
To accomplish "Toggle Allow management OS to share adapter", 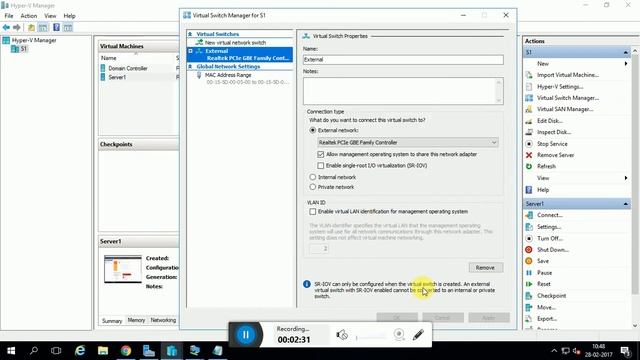I will [x=320, y=154].
